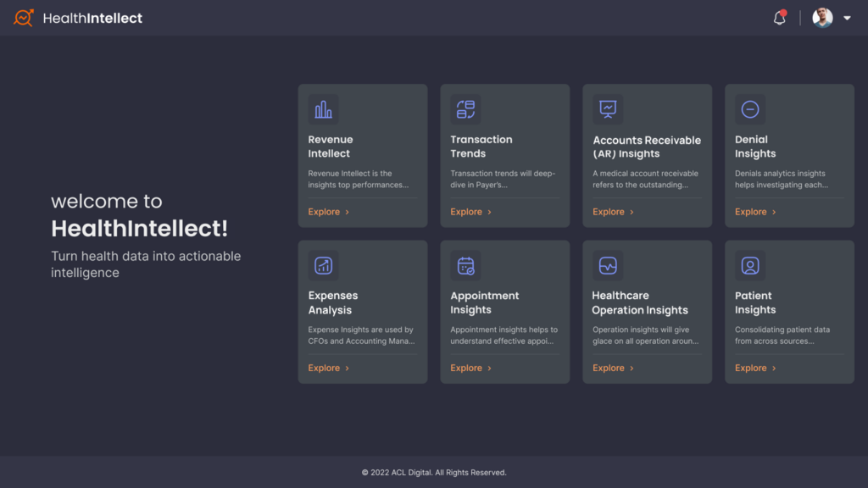The image size is (868, 488).
Task: Click the Transaction Trends icon
Action: pos(465,109)
